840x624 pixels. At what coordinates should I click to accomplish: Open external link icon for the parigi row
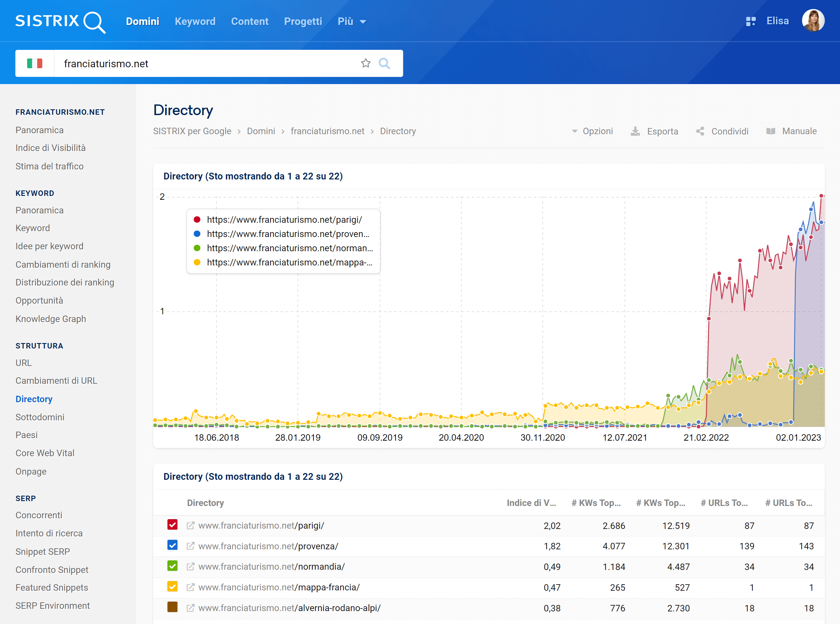191,525
